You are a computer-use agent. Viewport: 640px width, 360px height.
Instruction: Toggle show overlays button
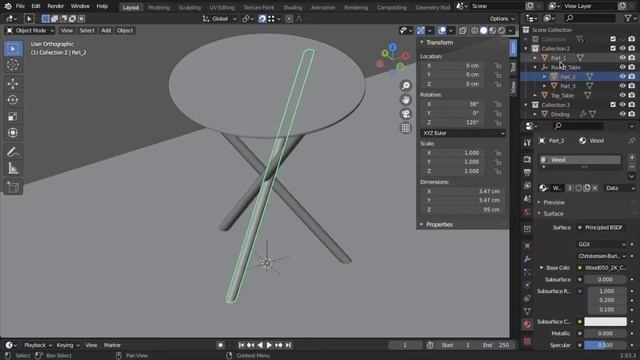[442, 31]
